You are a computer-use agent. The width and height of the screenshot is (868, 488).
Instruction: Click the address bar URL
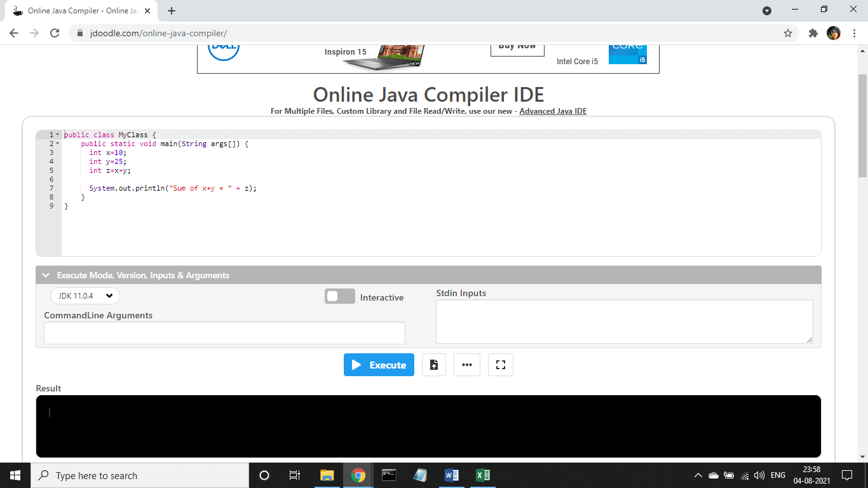pos(159,33)
